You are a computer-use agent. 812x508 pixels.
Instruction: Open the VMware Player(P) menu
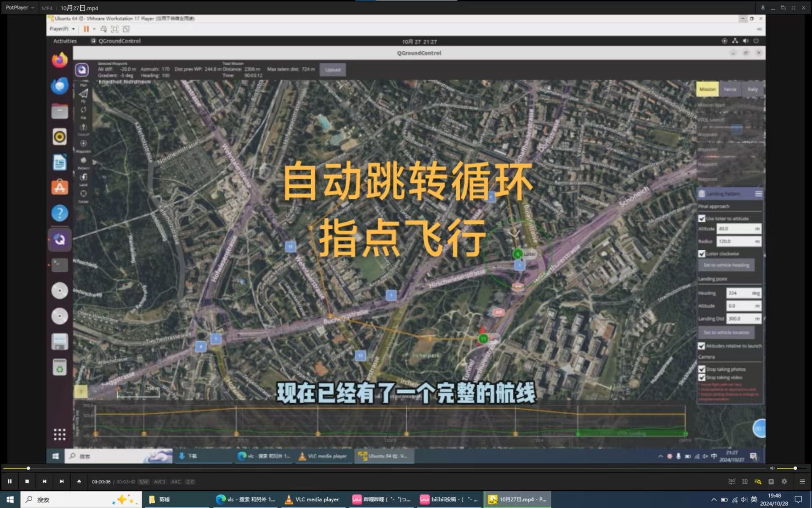(x=62, y=29)
